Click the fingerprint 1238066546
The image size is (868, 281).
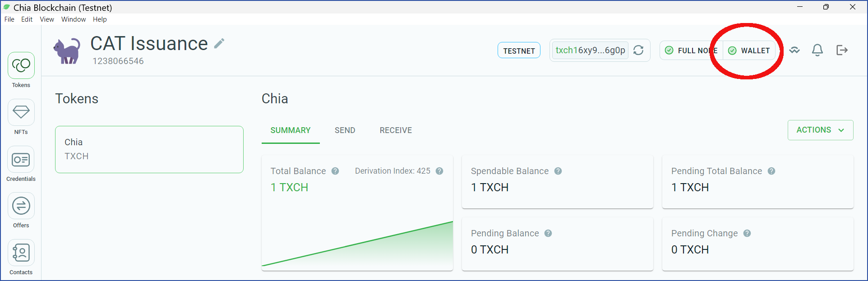tap(118, 61)
